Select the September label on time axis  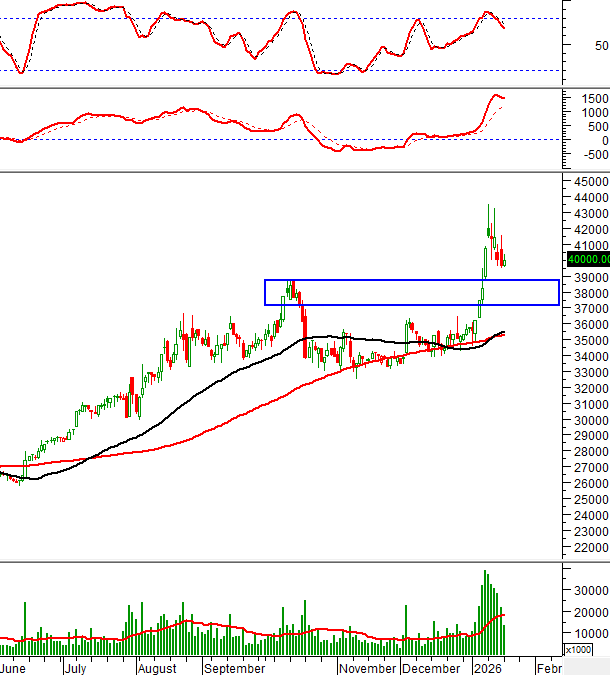click(235, 668)
